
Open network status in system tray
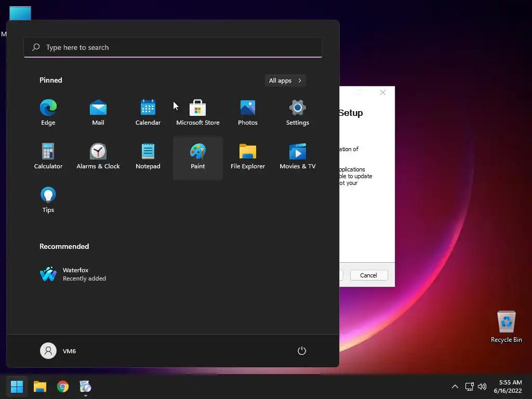(x=469, y=387)
